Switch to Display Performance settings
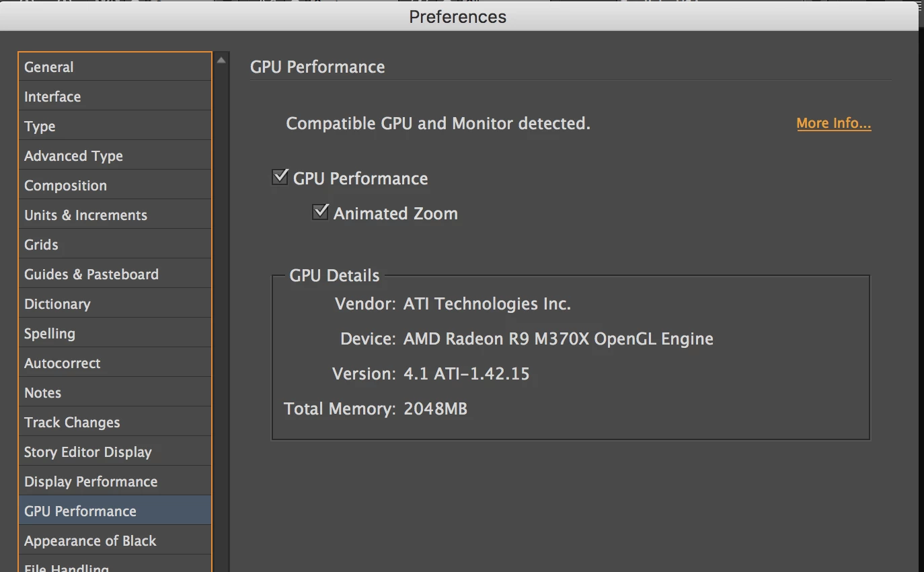The image size is (924, 572). (x=91, y=482)
